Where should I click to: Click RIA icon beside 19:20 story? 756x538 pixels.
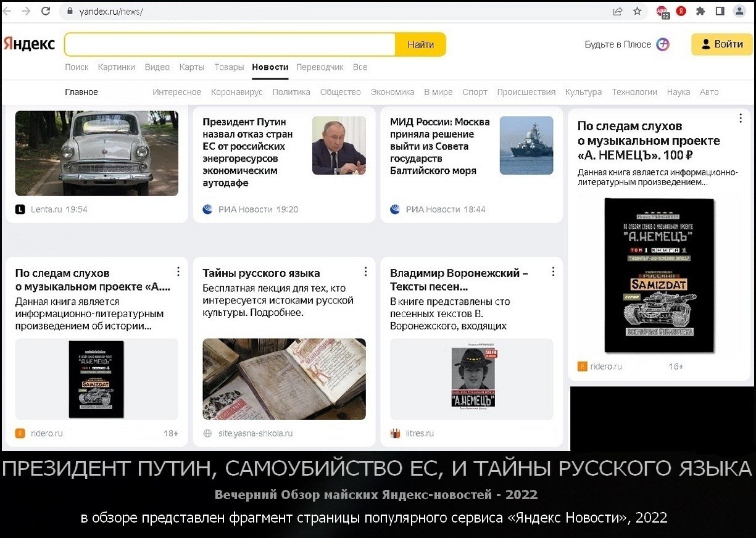(208, 210)
